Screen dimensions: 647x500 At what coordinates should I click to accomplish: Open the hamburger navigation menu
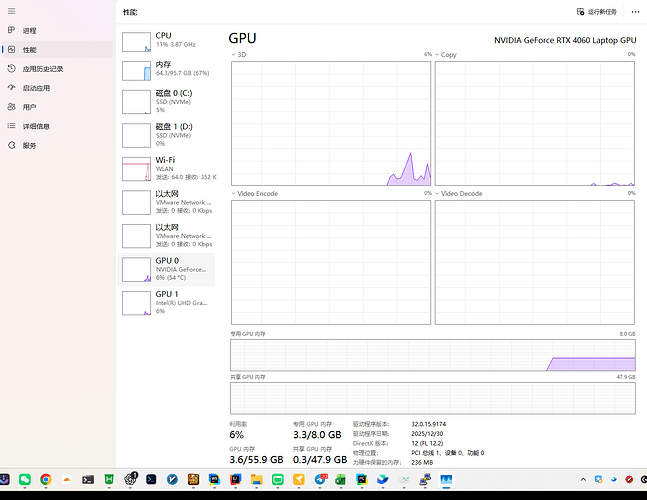pos(12,11)
